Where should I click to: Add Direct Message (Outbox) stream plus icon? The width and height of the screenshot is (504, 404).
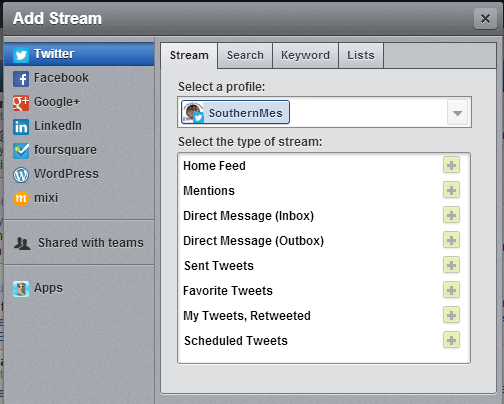(x=451, y=240)
